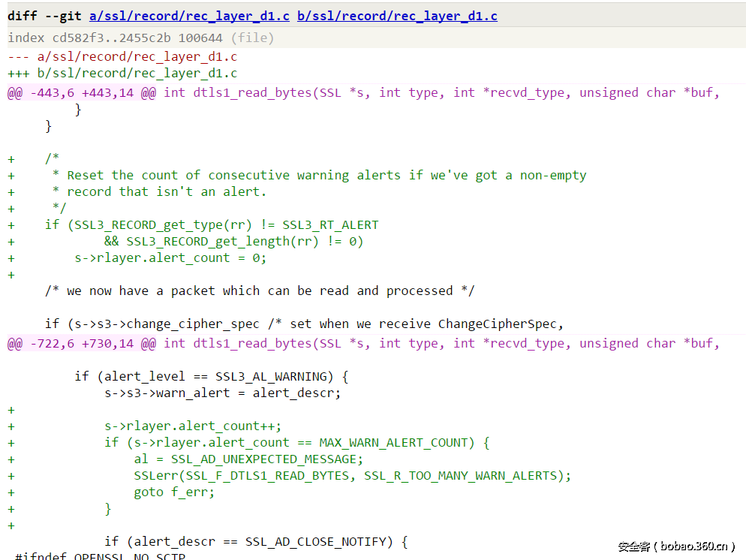Select the 'goto f_err;' line
The image size is (746, 560).
click(174, 492)
